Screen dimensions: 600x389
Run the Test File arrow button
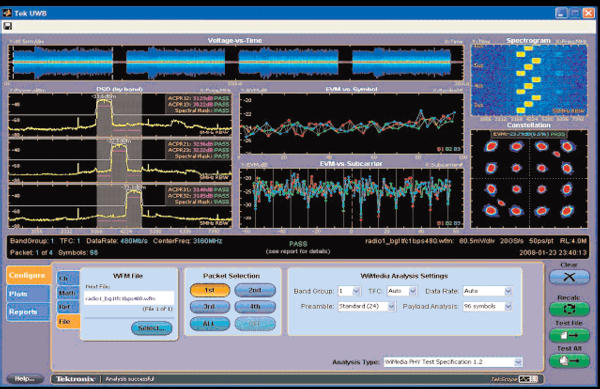coord(569,335)
